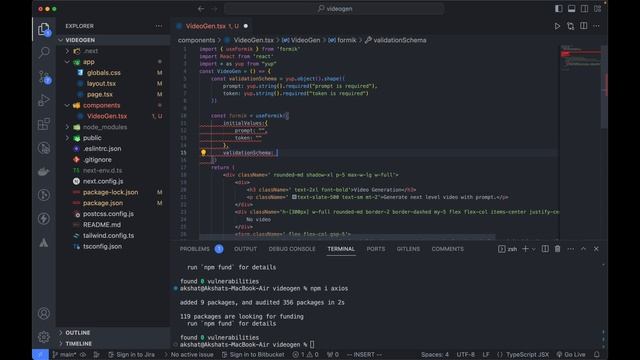640x360 pixels.
Task: Switch to the PORTS tab
Action: click(x=376, y=249)
